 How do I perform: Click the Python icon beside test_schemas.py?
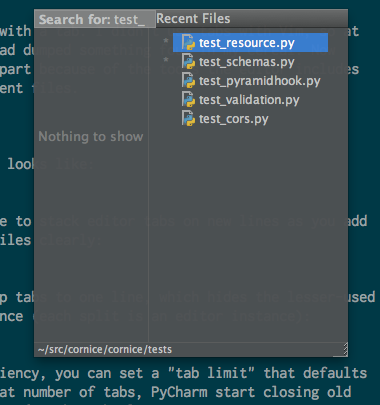(x=188, y=62)
